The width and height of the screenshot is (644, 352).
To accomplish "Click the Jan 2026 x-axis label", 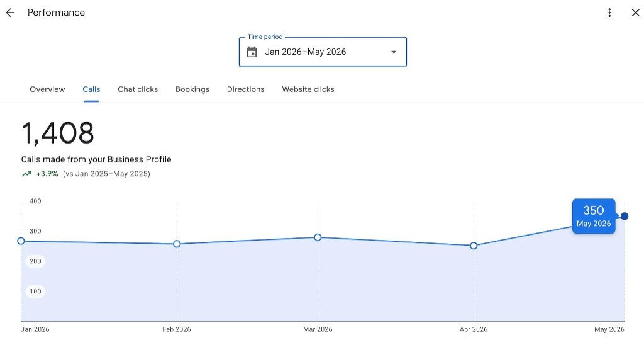I will click(35, 329).
